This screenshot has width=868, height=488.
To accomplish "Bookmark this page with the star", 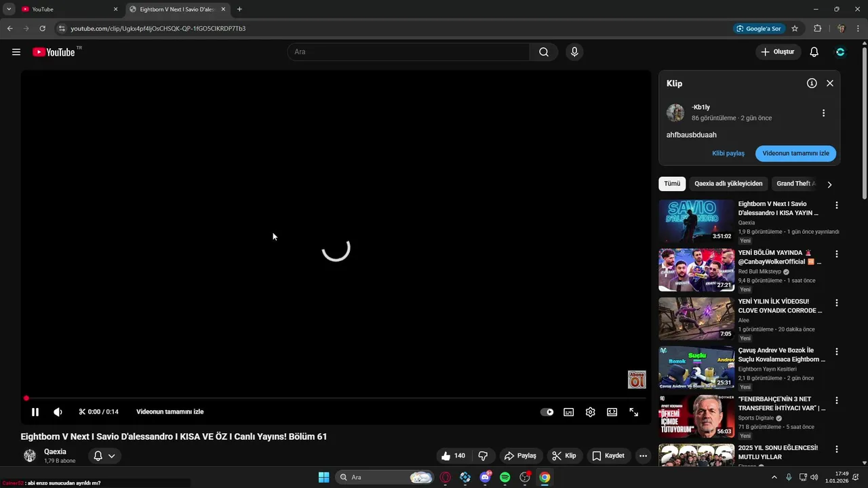I will (795, 28).
